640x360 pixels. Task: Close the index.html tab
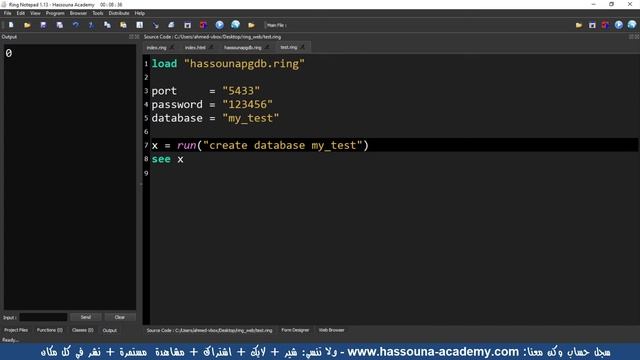point(211,47)
